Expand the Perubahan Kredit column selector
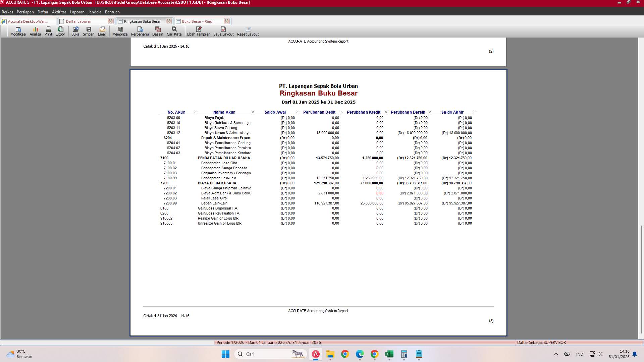644x362 pixels. click(x=385, y=112)
